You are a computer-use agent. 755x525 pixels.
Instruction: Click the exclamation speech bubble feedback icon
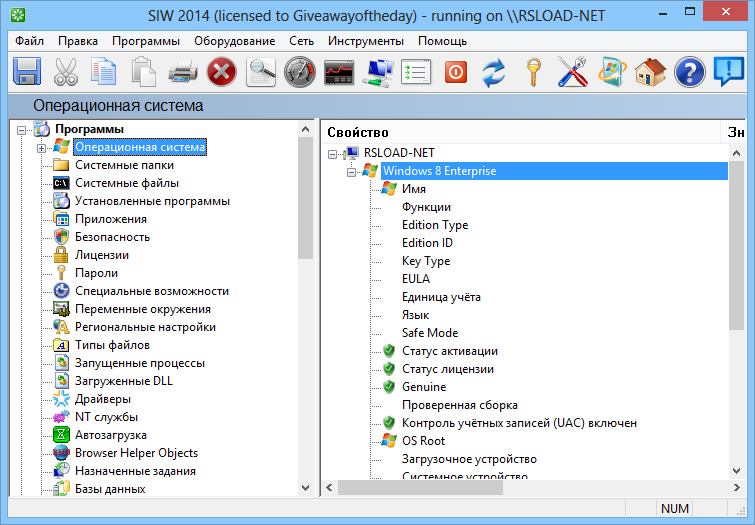[729, 71]
